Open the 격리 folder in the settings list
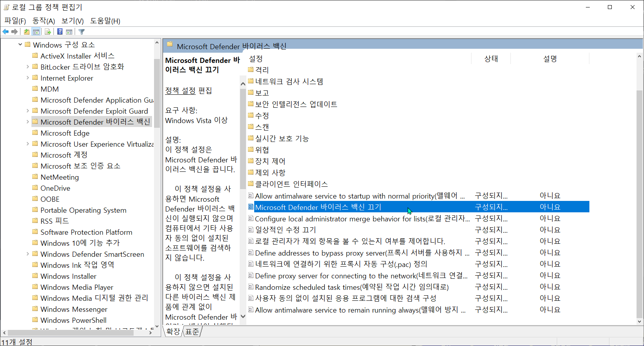The height and width of the screenshot is (346, 644). 259,70
